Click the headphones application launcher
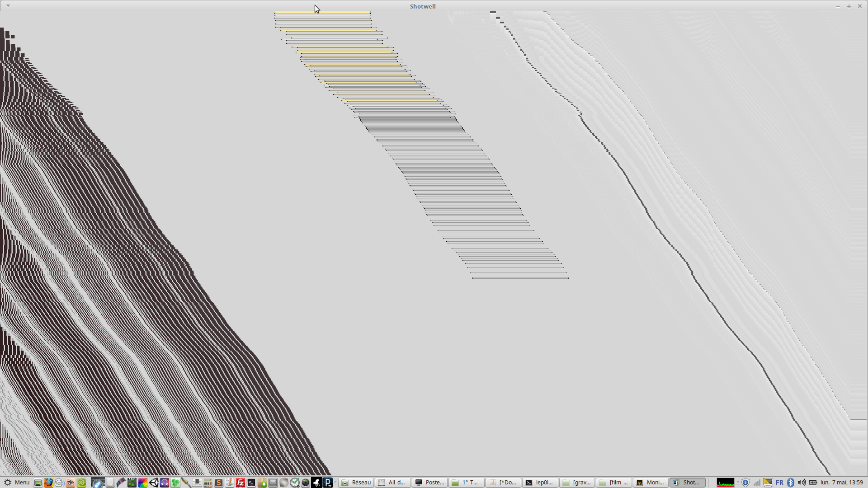 pos(165,483)
